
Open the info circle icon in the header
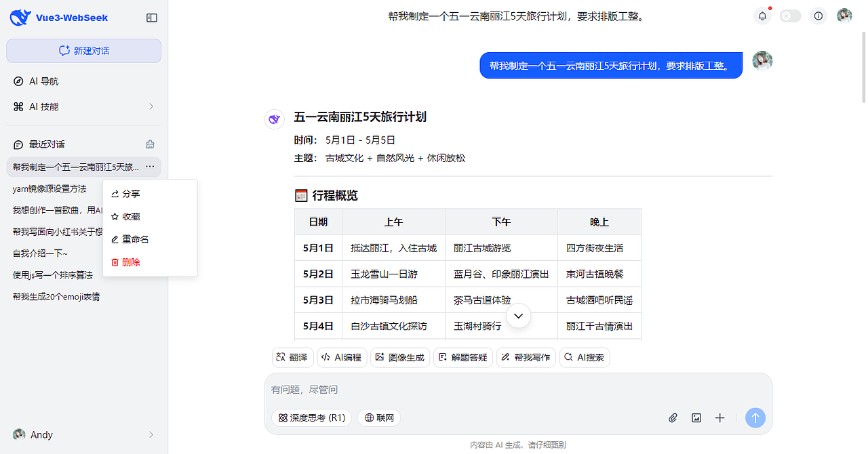click(818, 16)
